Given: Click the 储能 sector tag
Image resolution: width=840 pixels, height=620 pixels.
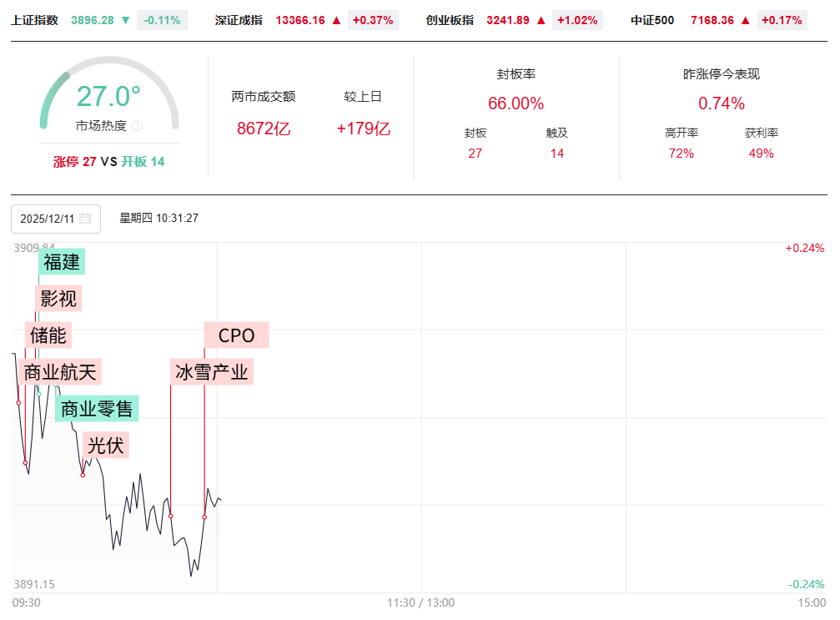Looking at the screenshot, I should 48,335.
